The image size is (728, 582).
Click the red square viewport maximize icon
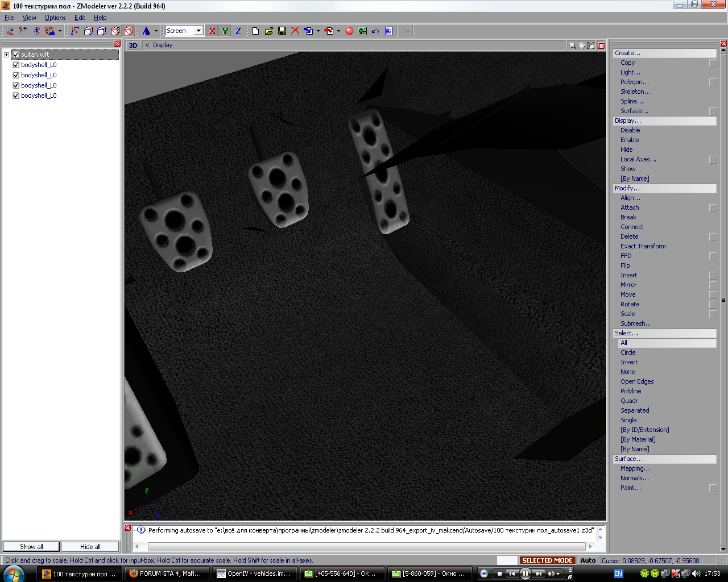(601, 45)
